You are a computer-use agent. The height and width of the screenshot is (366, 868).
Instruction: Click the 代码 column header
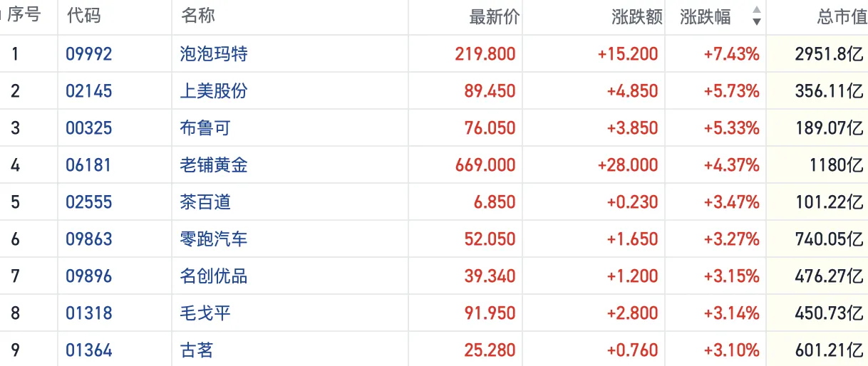pyautogui.click(x=83, y=16)
